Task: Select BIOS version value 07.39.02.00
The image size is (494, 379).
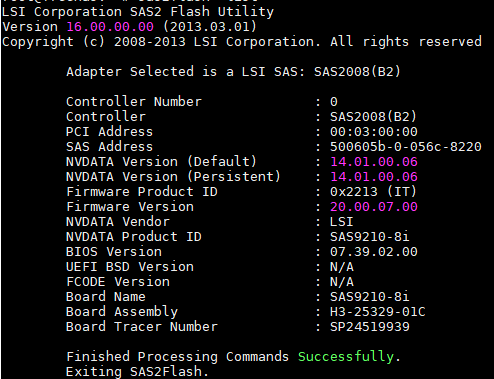Action: click(x=374, y=252)
